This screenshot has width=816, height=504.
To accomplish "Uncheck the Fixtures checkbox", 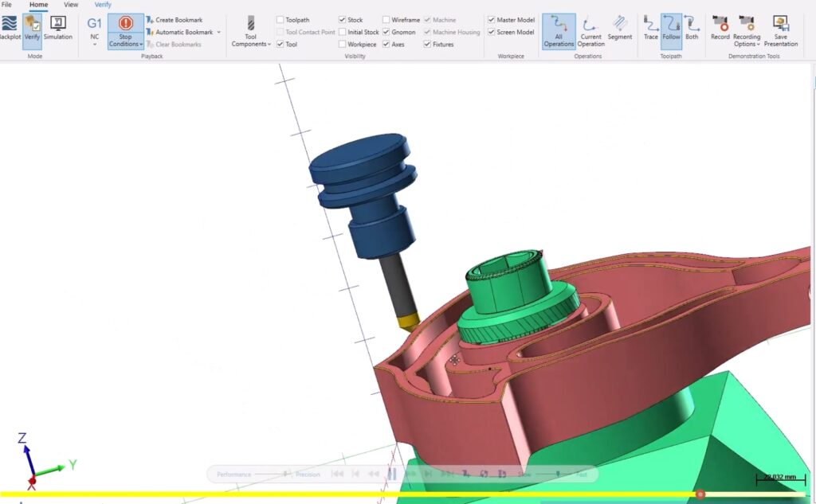I will [428, 45].
